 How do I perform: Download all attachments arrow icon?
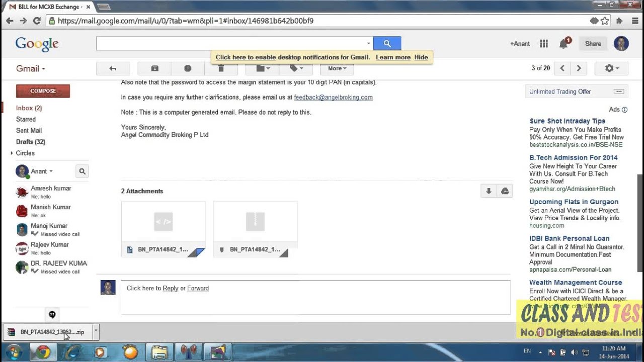pyautogui.click(x=489, y=191)
